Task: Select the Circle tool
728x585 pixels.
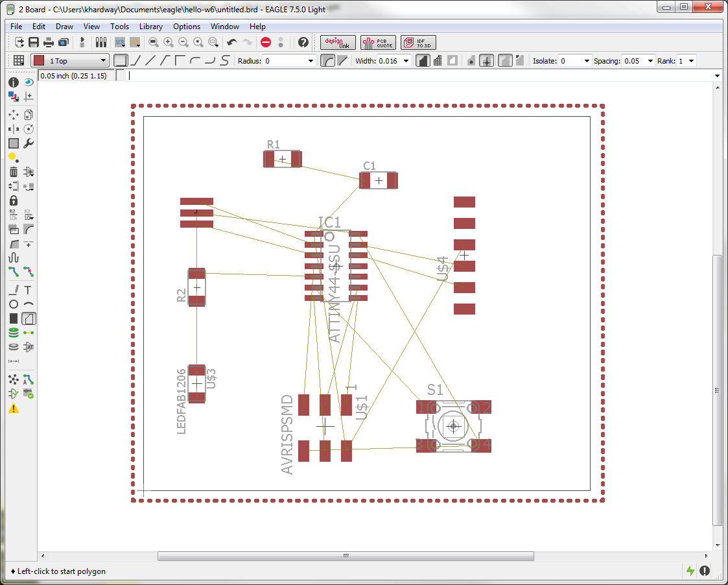Action: (14, 304)
